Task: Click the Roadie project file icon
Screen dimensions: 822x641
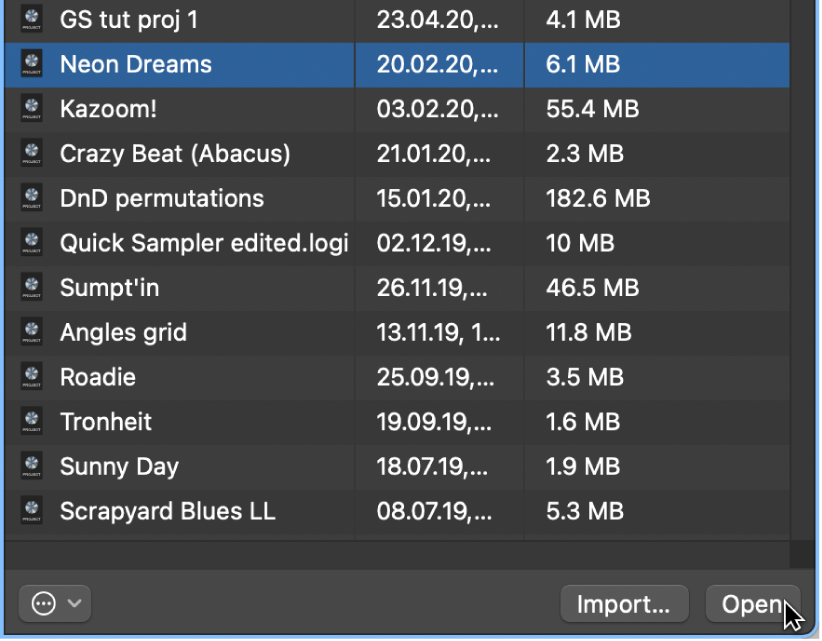Action: click(x=33, y=377)
